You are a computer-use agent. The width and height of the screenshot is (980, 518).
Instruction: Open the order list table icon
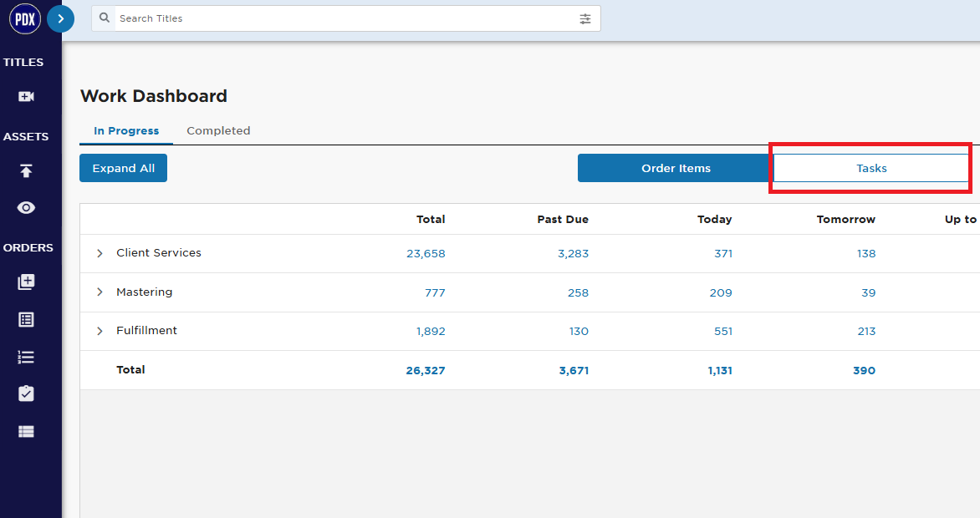click(26, 319)
